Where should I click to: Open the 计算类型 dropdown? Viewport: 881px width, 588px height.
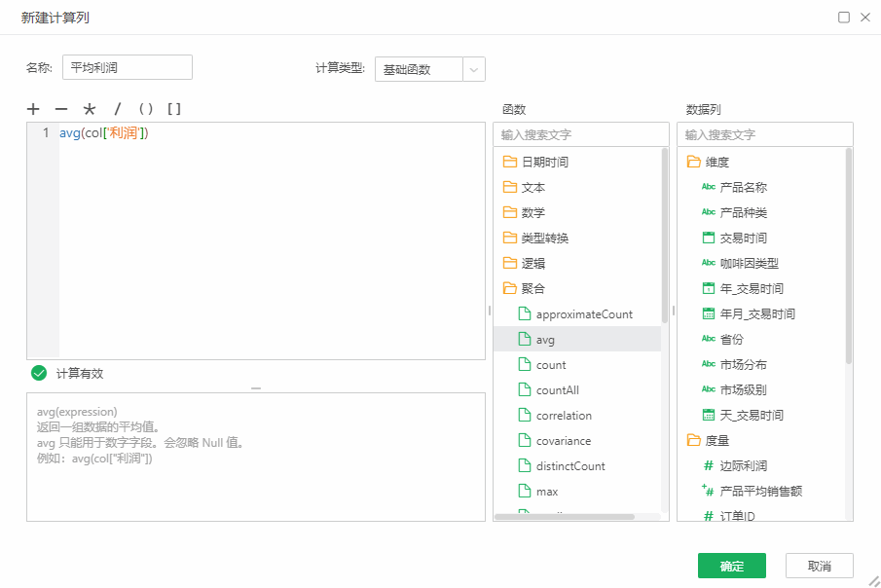click(x=473, y=69)
